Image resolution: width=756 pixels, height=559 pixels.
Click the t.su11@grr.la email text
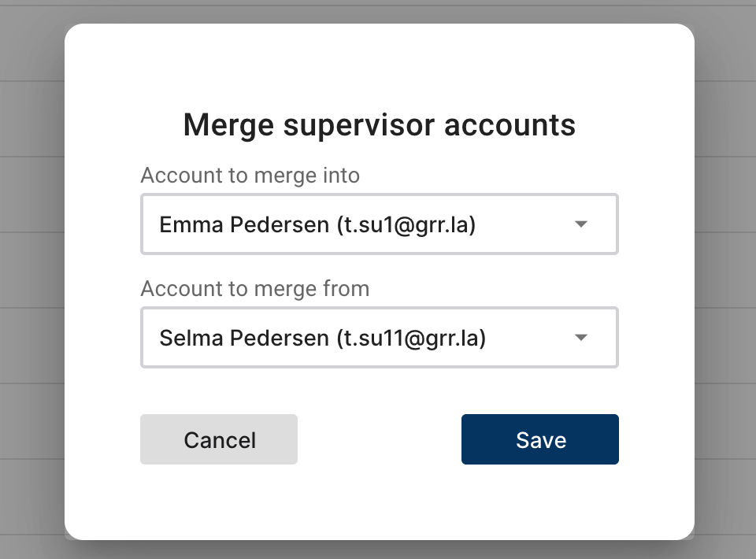coord(412,339)
